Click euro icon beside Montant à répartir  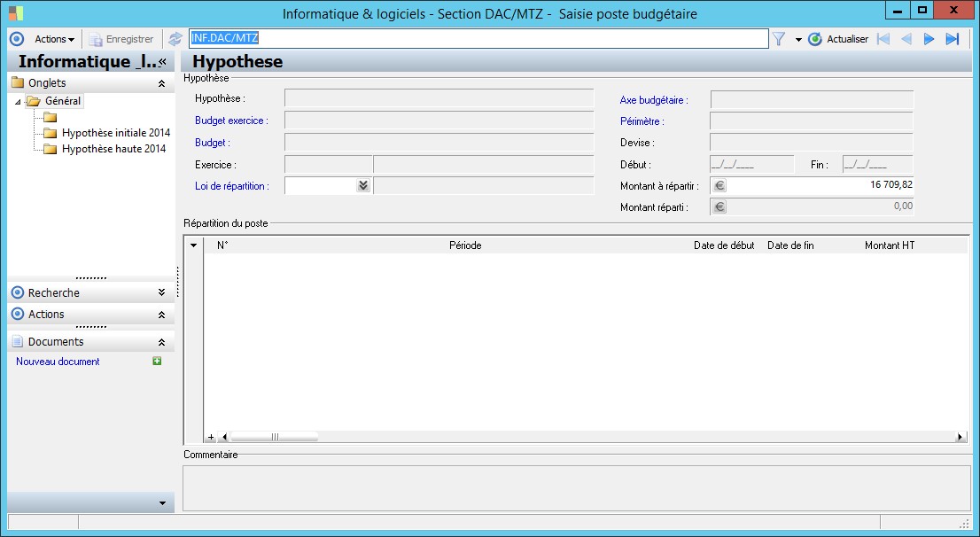point(719,186)
